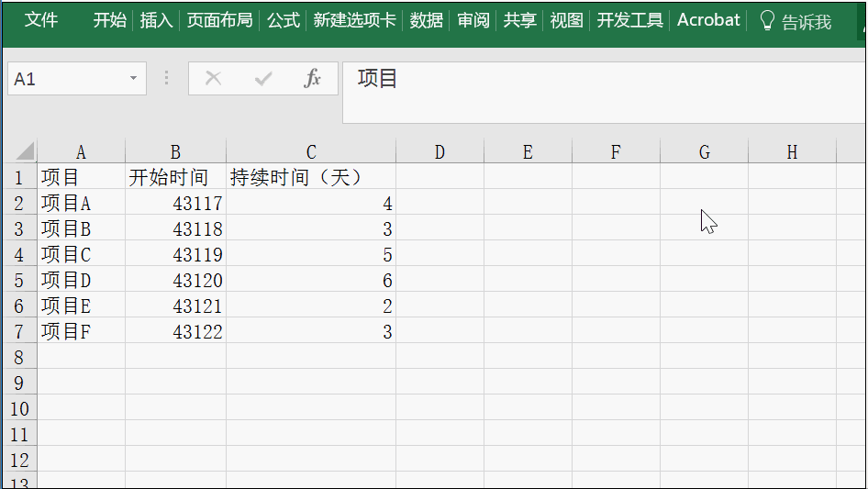Select column B header
This screenshot has height=489, width=868.
(x=175, y=151)
